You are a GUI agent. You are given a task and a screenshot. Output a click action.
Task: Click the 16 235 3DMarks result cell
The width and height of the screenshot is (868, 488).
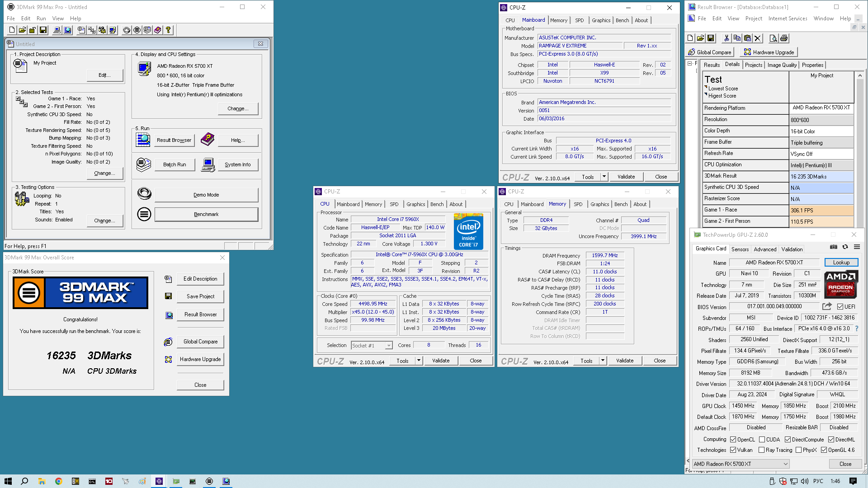(821, 177)
